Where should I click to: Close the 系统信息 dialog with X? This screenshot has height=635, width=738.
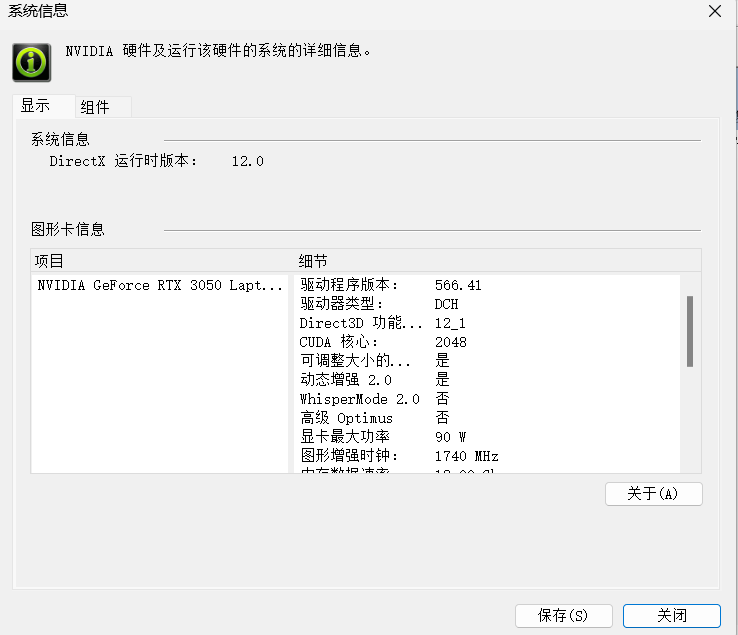[714, 11]
